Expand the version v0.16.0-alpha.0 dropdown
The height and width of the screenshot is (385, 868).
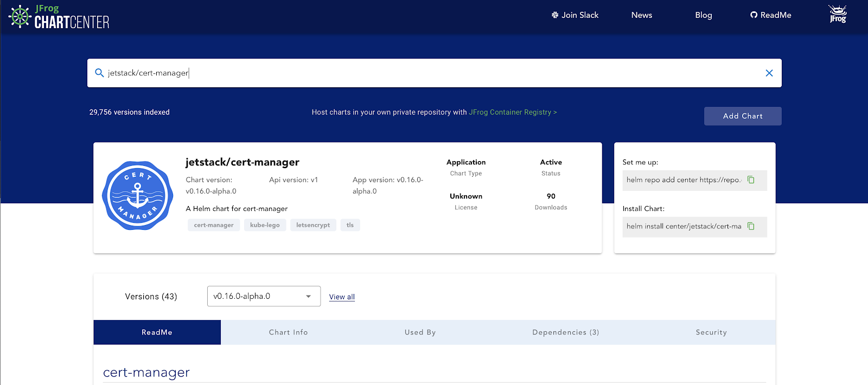(x=264, y=296)
